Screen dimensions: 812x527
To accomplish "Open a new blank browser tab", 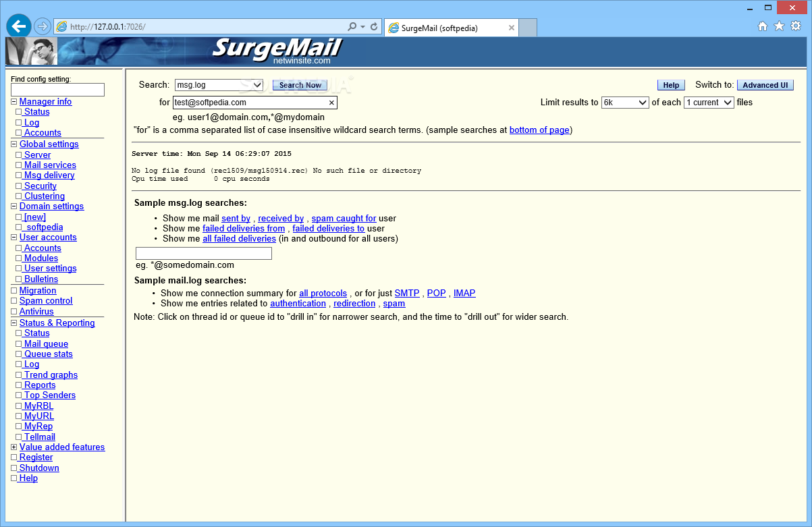I will pyautogui.click(x=529, y=28).
